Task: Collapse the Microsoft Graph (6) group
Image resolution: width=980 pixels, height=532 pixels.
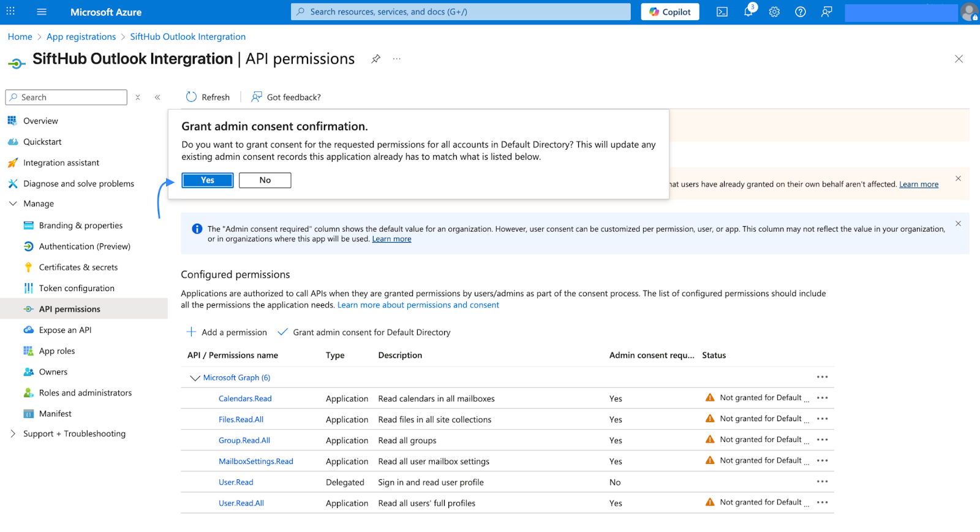Action: (195, 378)
